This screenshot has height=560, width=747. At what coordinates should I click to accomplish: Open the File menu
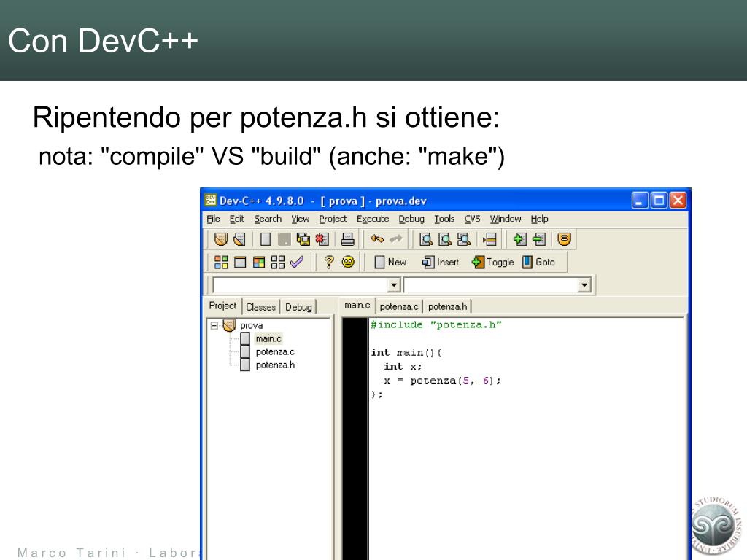pyautogui.click(x=213, y=219)
